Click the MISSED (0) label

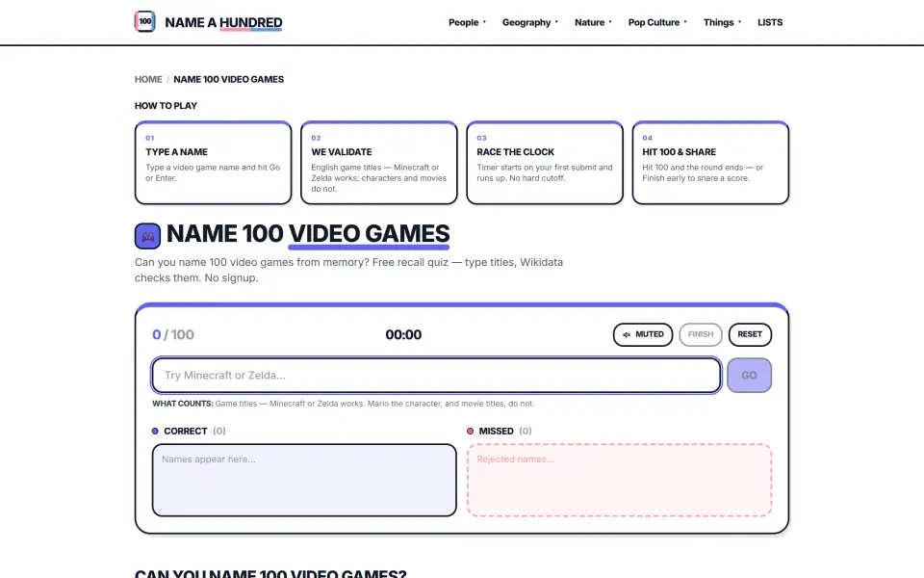point(500,432)
